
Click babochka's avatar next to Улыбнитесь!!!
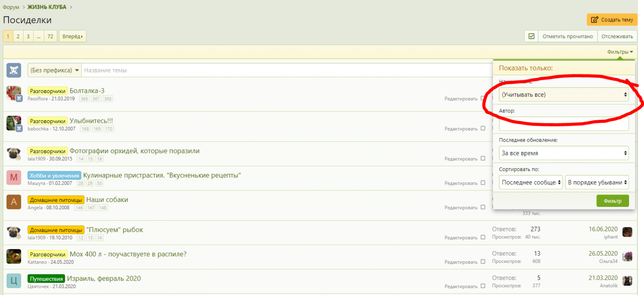click(x=14, y=123)
